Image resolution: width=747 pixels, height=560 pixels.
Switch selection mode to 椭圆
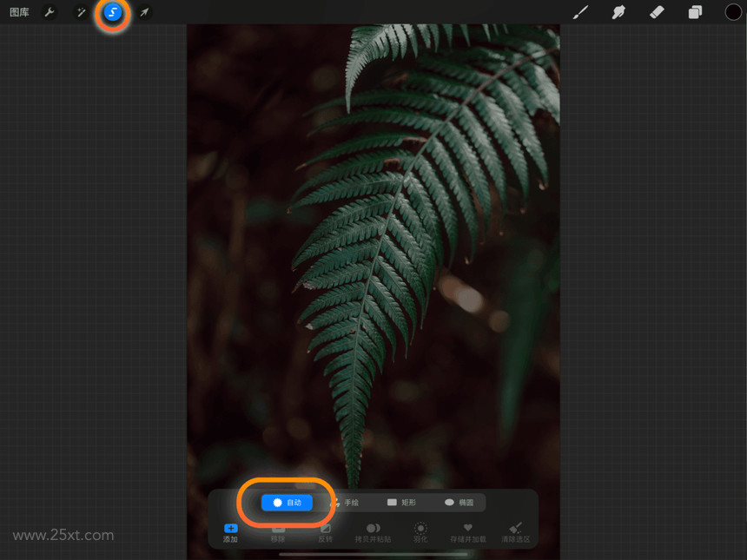click(459, 503)
